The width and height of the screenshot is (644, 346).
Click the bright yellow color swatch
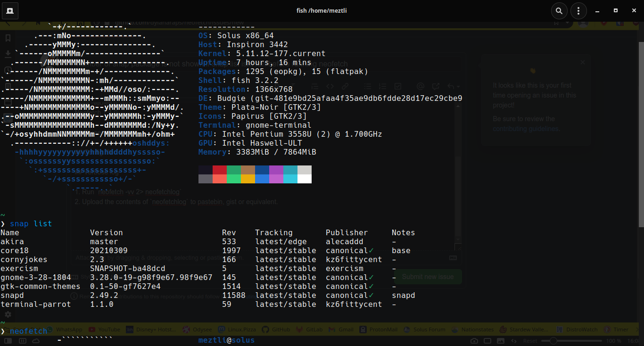click(248, 179)
